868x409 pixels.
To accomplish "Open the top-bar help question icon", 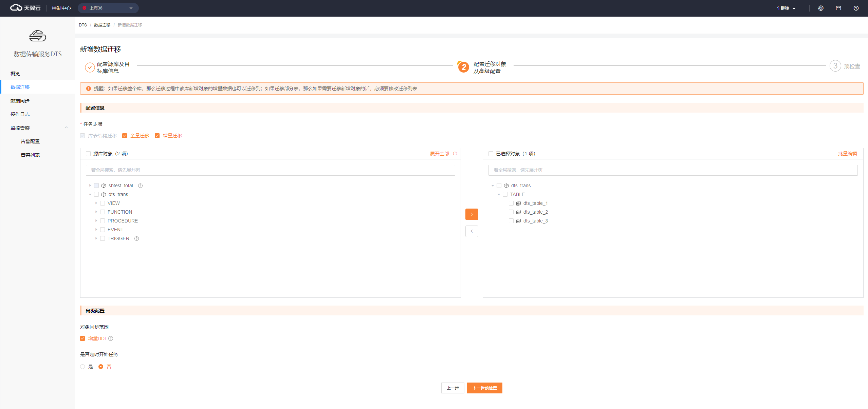I will [x=856, y=8].
